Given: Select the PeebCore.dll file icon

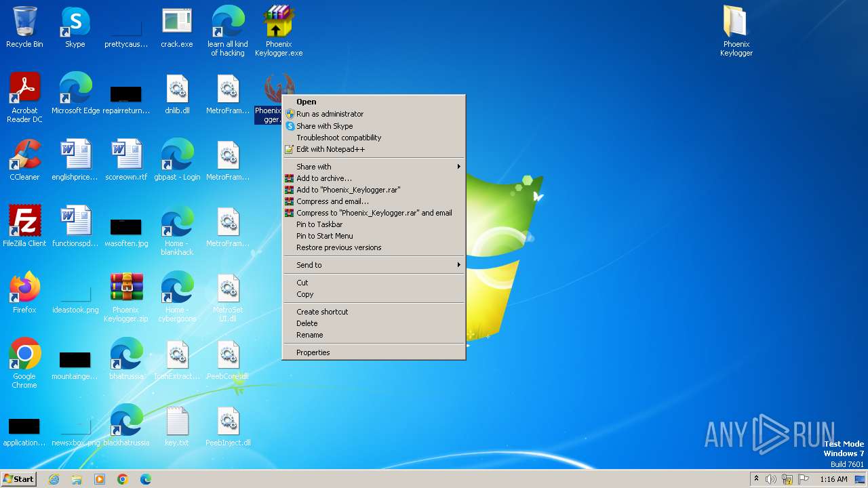Looking at the screenshot, I should 228,359.
